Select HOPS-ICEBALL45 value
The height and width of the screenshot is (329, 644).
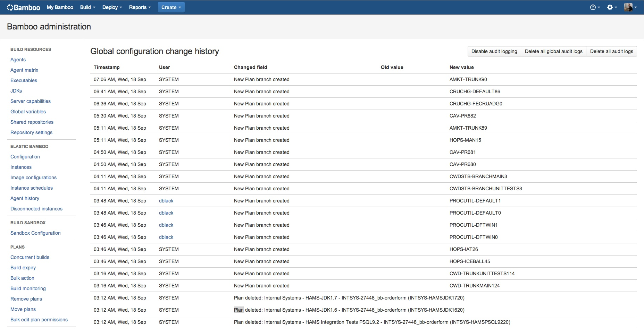[470, 261]
